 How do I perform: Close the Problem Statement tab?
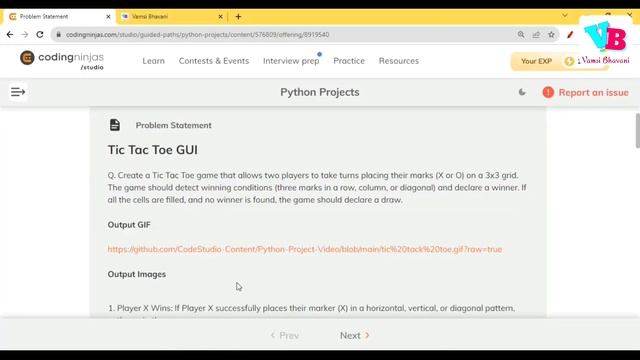tap(108, 17)
